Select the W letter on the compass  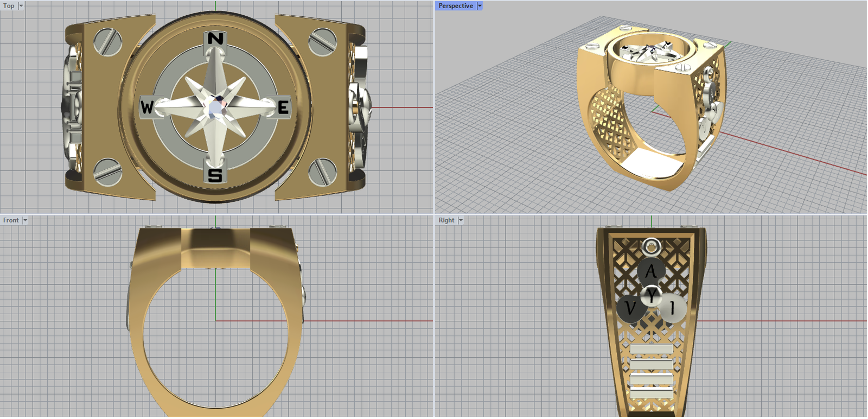coord(147,107)
